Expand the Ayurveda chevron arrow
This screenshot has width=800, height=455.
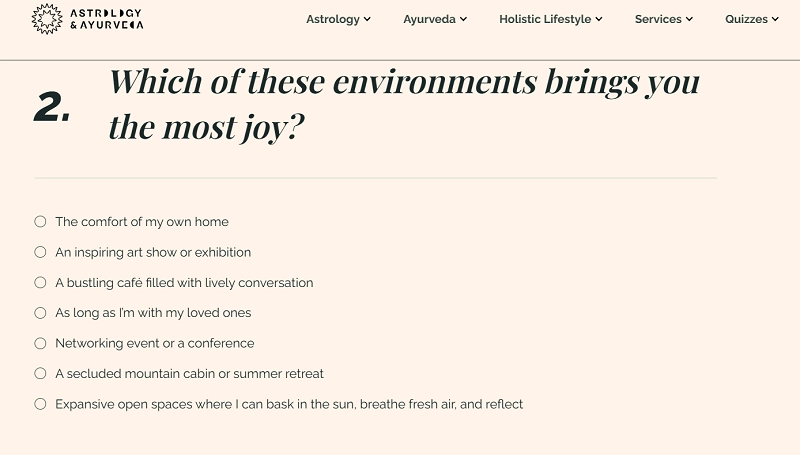(x=463, y=19)
